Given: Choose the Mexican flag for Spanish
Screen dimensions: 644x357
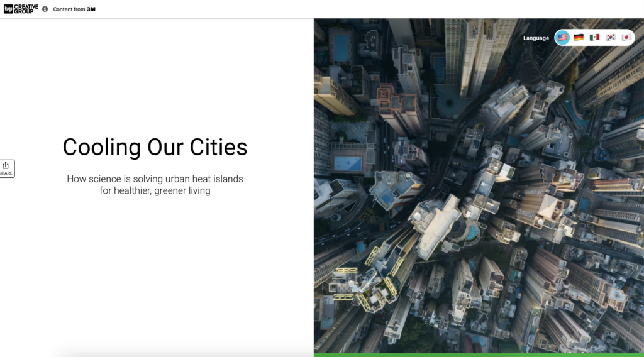Looking at the screenshot, I should (x=594, y=37).
